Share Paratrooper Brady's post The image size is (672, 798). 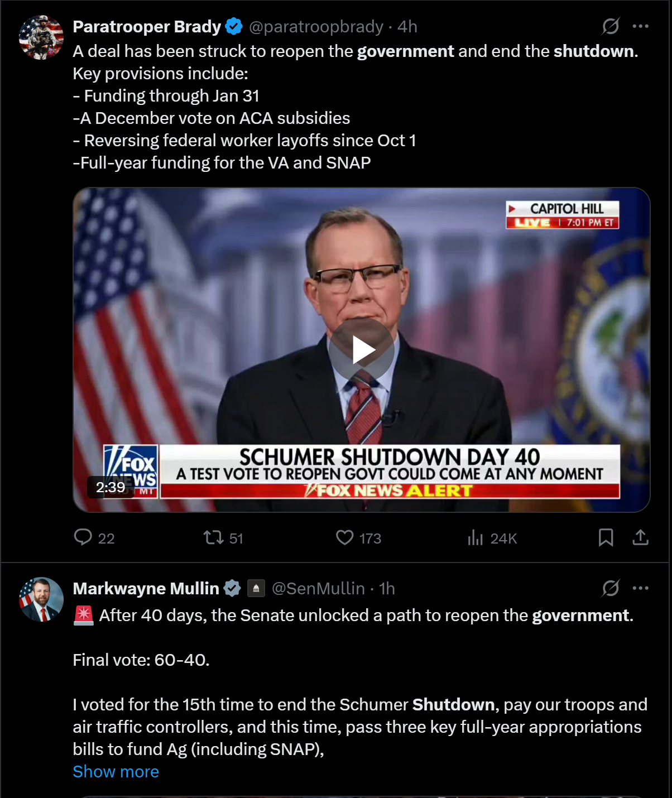point(640,537)
